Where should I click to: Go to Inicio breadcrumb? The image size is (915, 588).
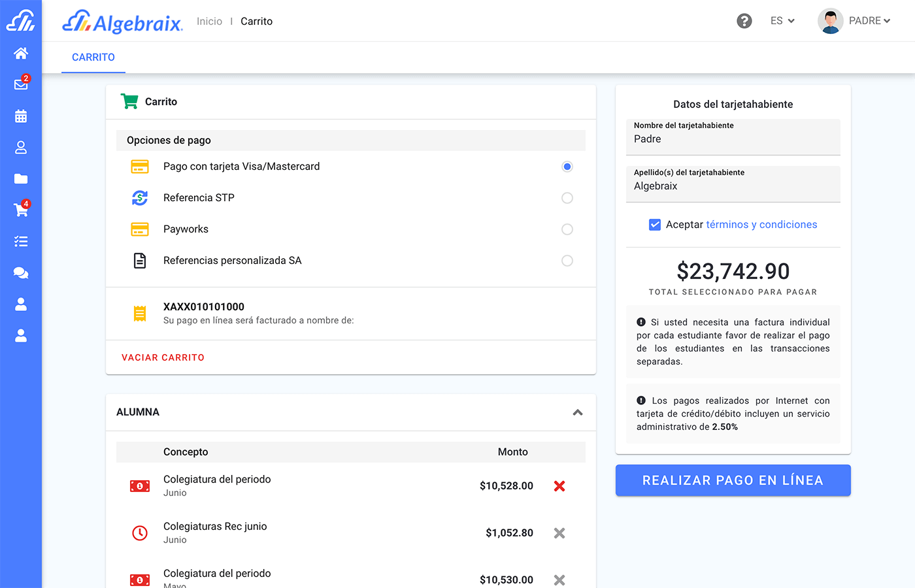click(209, 22)
